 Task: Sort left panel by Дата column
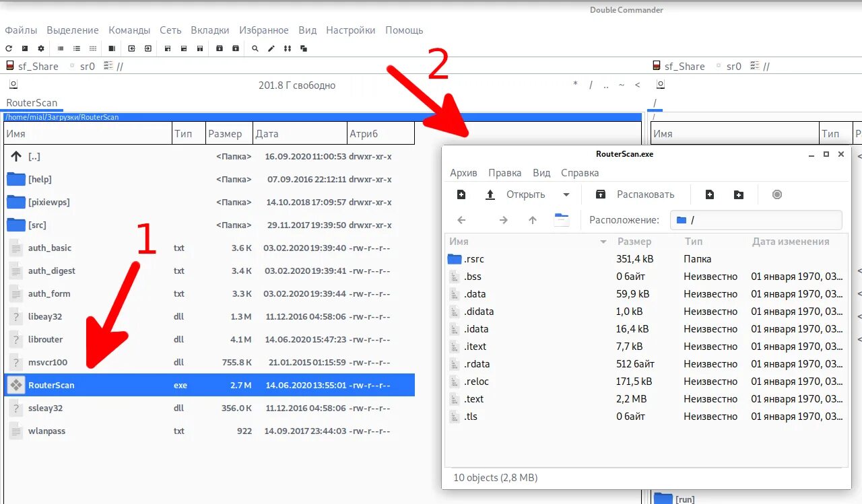(300, 133)
